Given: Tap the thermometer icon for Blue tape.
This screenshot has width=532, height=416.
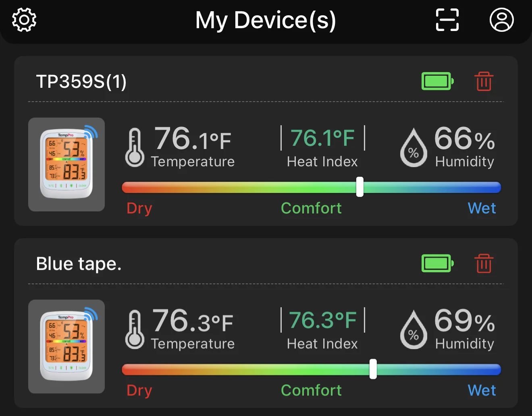Looking at the screenshot, I should 135,329.
